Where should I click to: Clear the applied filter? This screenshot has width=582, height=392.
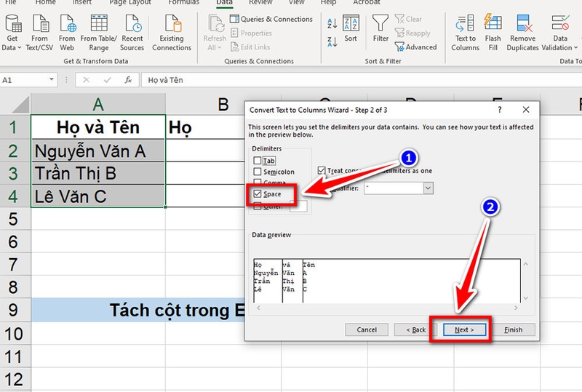tap(408, 19)
